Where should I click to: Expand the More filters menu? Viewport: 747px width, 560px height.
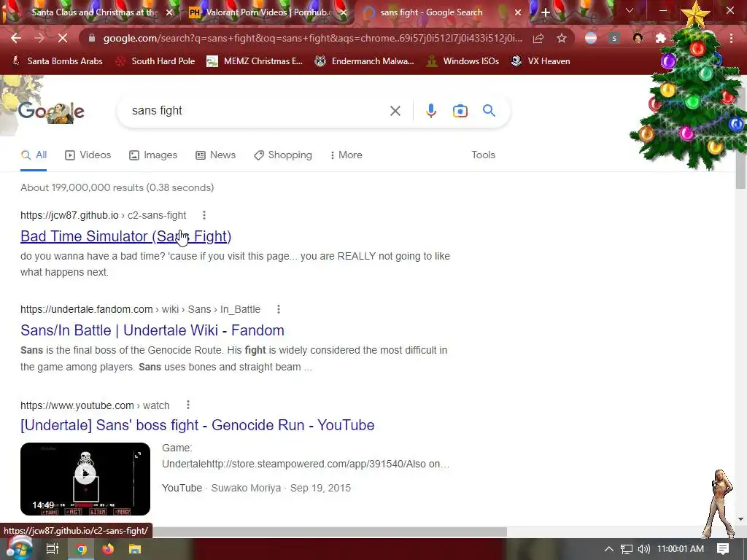click(x=347, y=155)
